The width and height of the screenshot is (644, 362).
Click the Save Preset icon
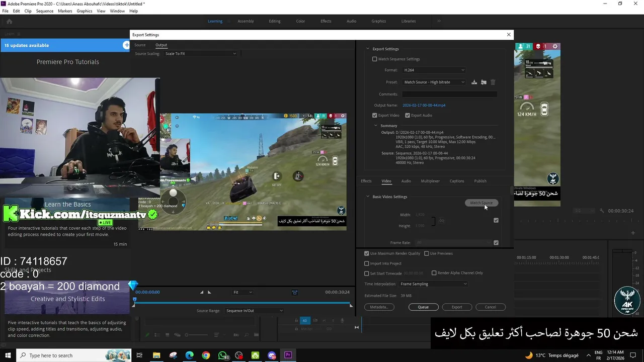pos(474,82)
